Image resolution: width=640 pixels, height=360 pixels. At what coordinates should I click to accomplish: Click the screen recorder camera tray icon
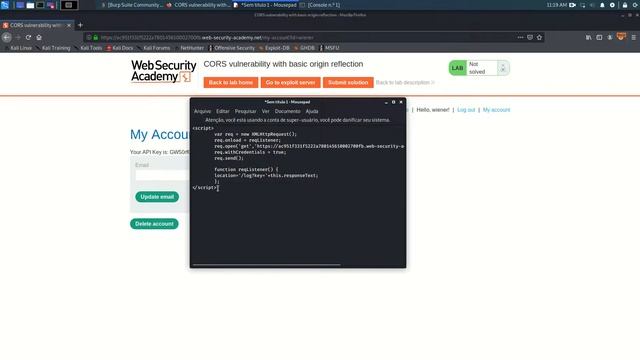pyautogui.click(x=573, y=5)
